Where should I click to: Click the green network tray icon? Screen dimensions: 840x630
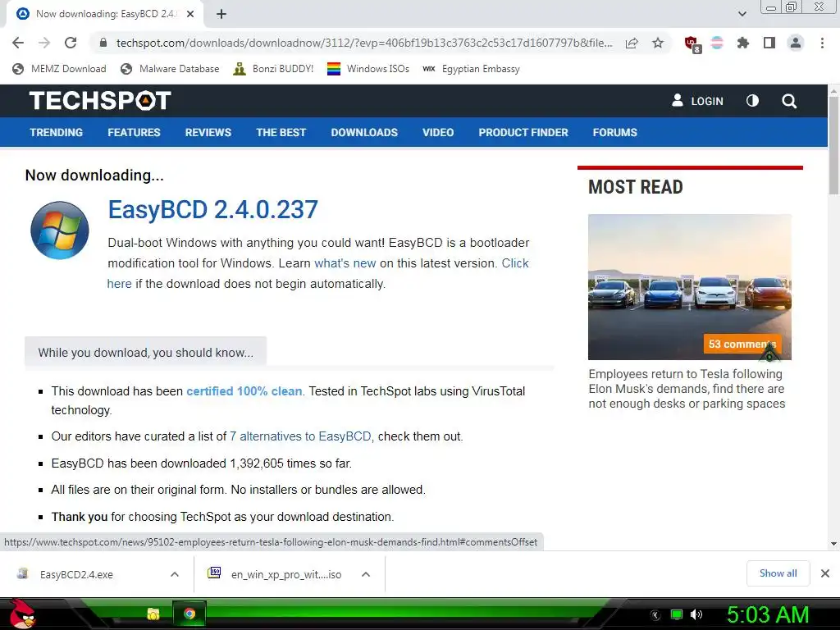[x=677, y=614]
